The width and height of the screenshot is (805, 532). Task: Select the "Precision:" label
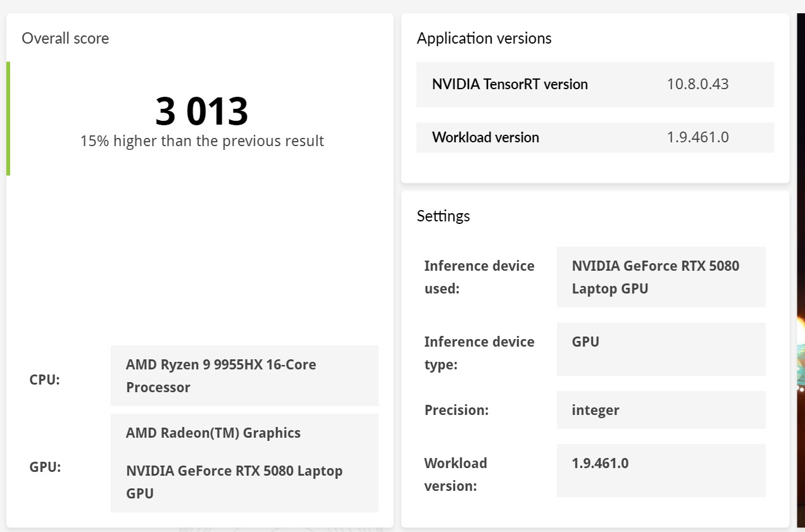[x=456, y=410]
